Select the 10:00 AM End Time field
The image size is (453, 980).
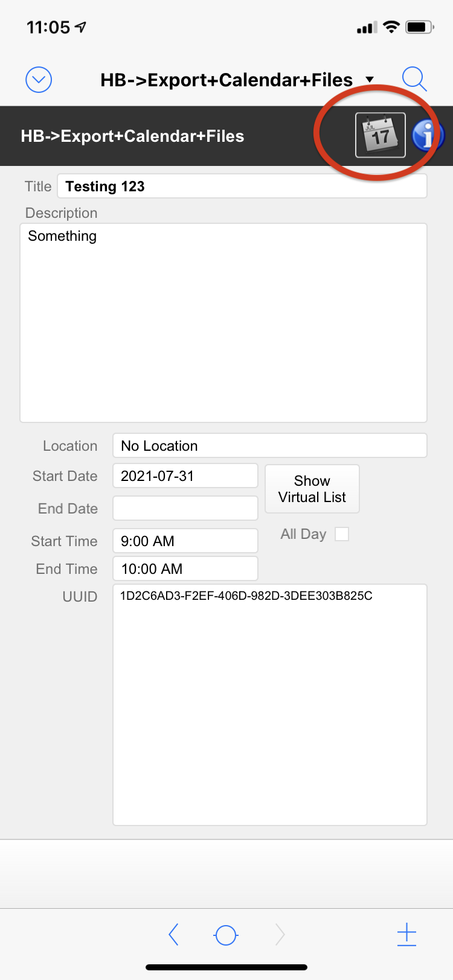[x=185, y=568]
